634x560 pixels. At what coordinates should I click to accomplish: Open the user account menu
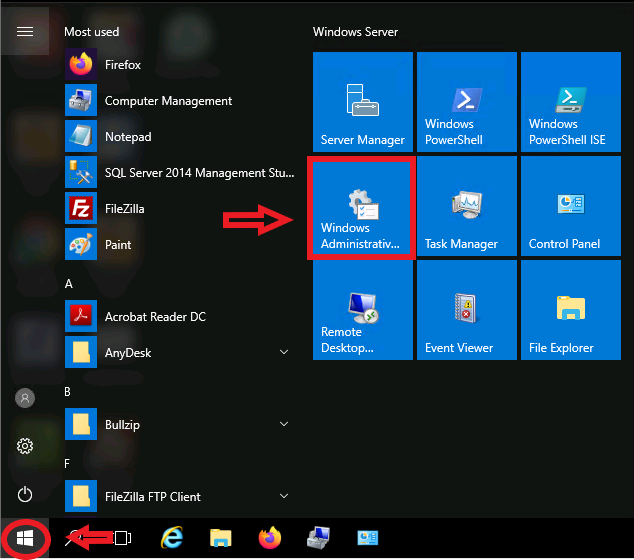25,398
